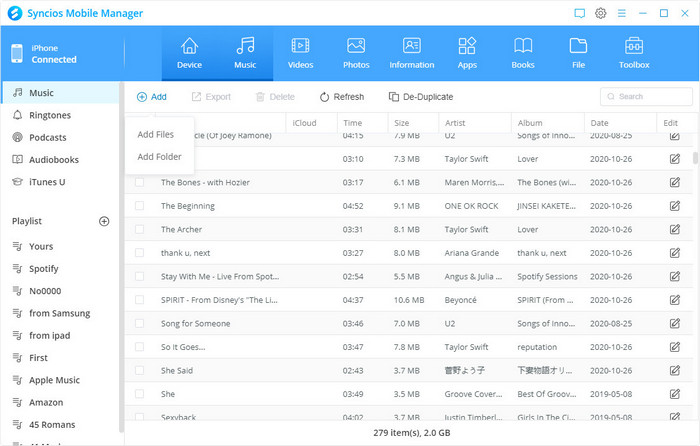Select Music in the sidebar

pyautogui.click(x=61, y=93)
